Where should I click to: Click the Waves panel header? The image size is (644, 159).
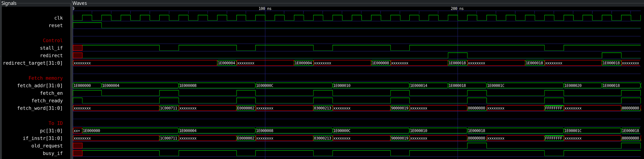tap(79, 3)
